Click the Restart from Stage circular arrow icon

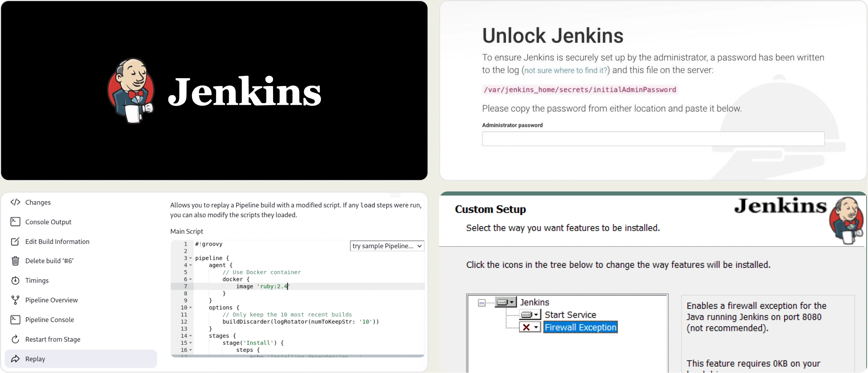point(15,339)
